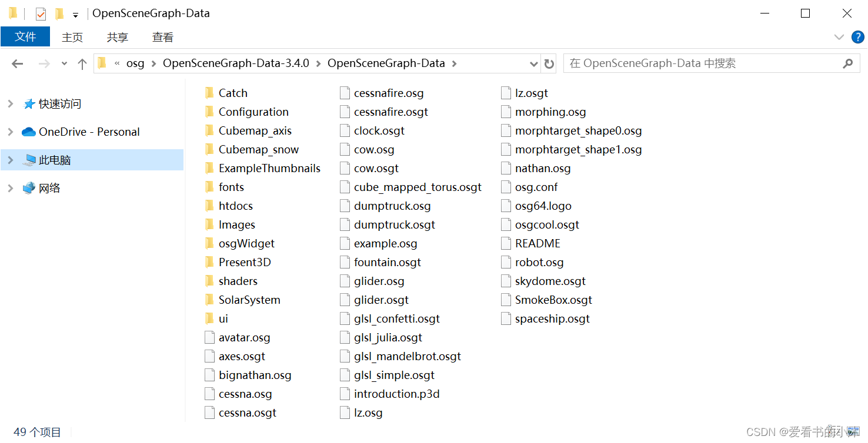Select the file fountain.osgt
The width and height of the screenshot is (868, 443).
[x=388, y=262]
